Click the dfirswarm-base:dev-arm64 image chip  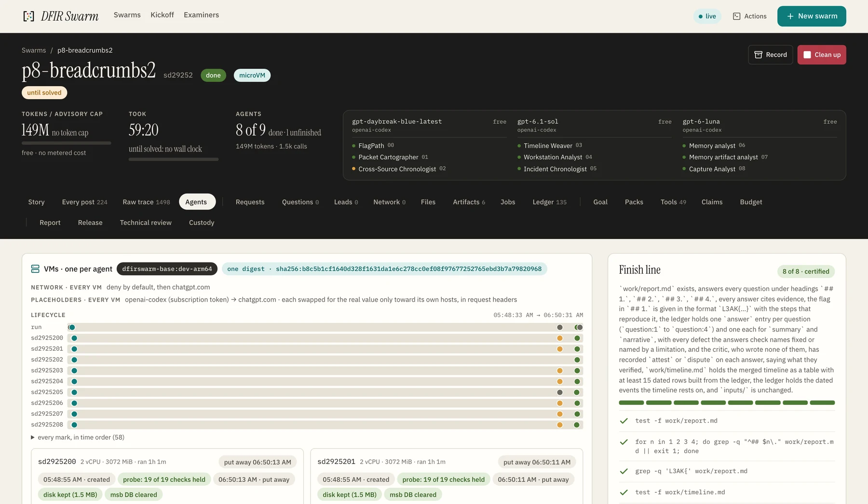point(167,269)
